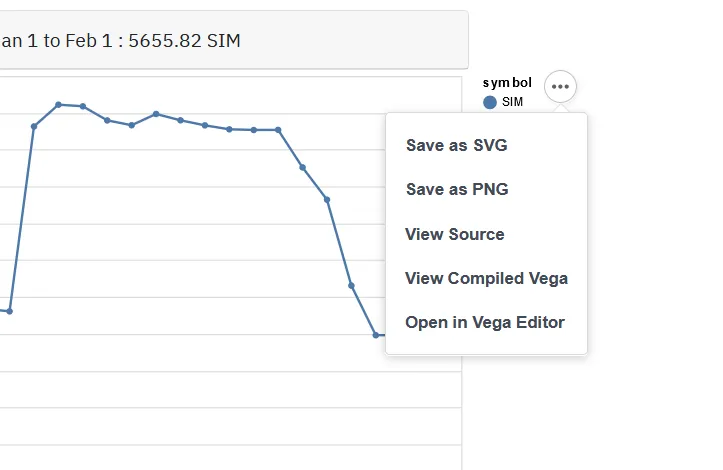The image size is (723, 470).
Task: Click the last flat point before the steep decline
Action: coord(278,130)
